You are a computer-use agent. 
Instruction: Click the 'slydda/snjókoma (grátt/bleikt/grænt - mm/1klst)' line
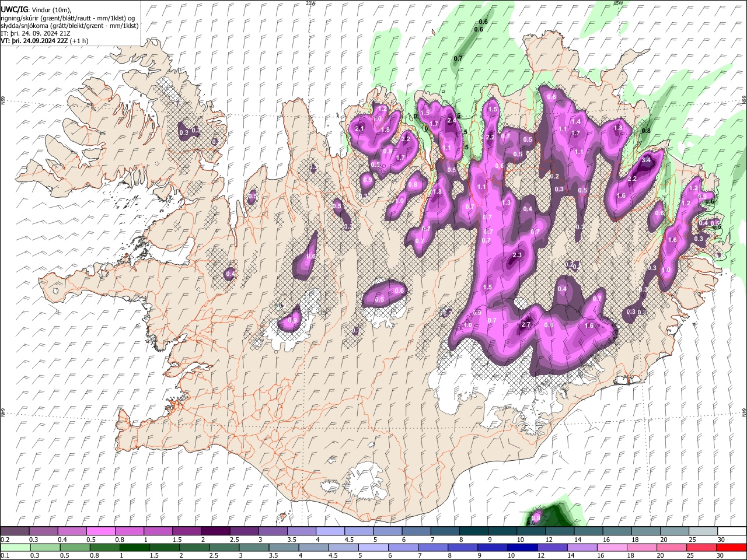pos(69,26)
